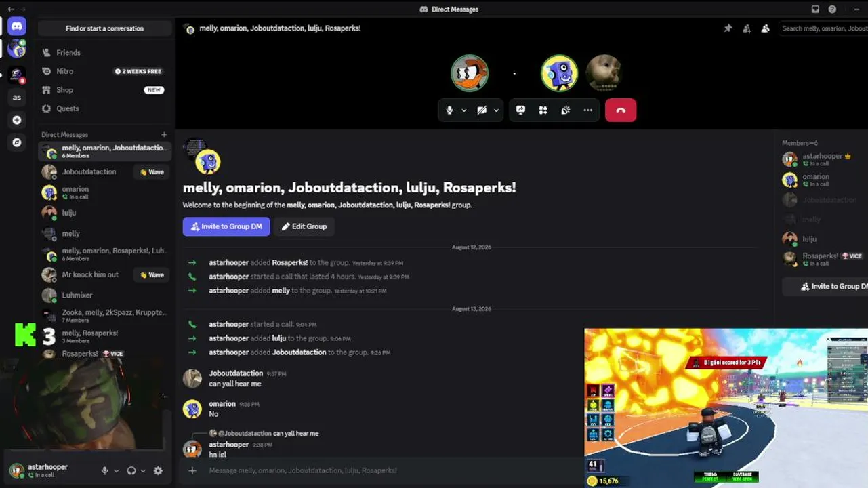Open the game stream preview thumbnail
Screen dimensions: 868x488
(726, 408)
